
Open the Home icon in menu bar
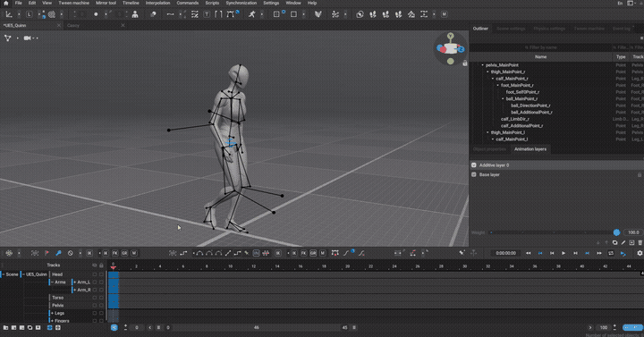(5, 3)
